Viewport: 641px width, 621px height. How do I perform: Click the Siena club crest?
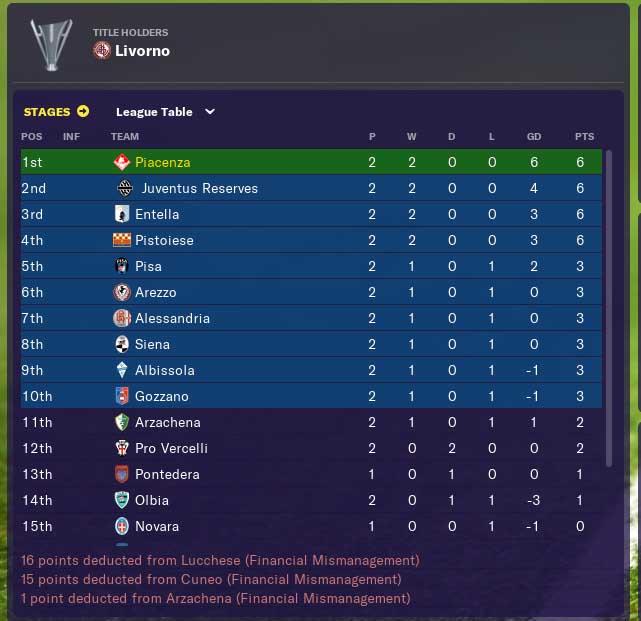pos(122,344)
